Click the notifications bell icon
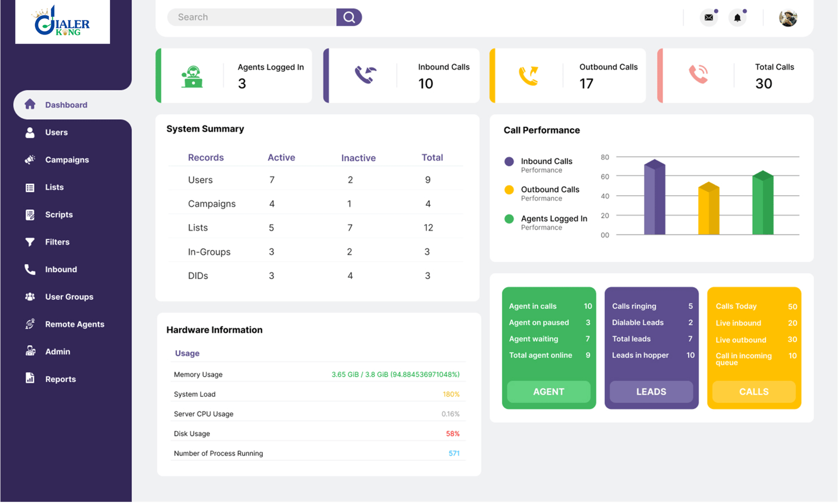Screen dimensions: 838x504 point(738,17)
